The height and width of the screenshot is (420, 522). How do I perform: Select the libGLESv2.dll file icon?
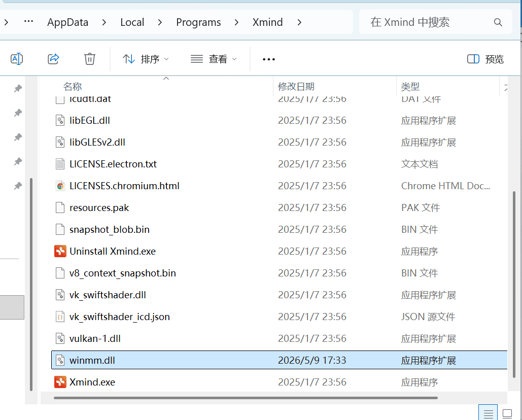[60, 142]
